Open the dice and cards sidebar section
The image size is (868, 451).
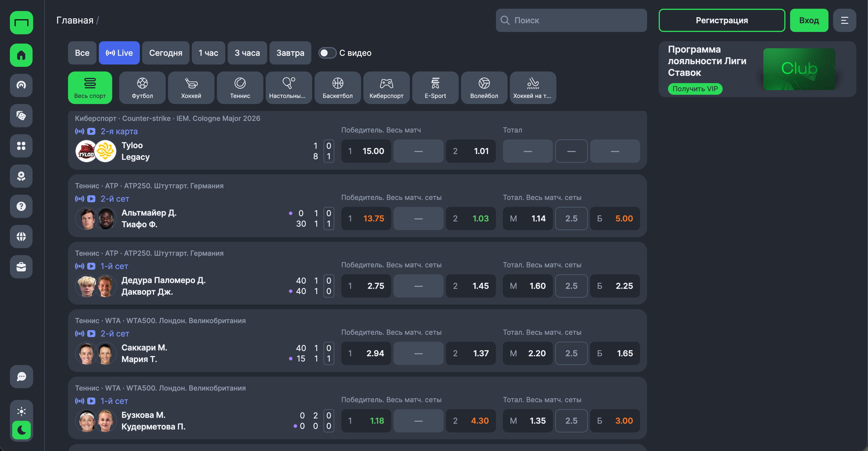(21, 116)
